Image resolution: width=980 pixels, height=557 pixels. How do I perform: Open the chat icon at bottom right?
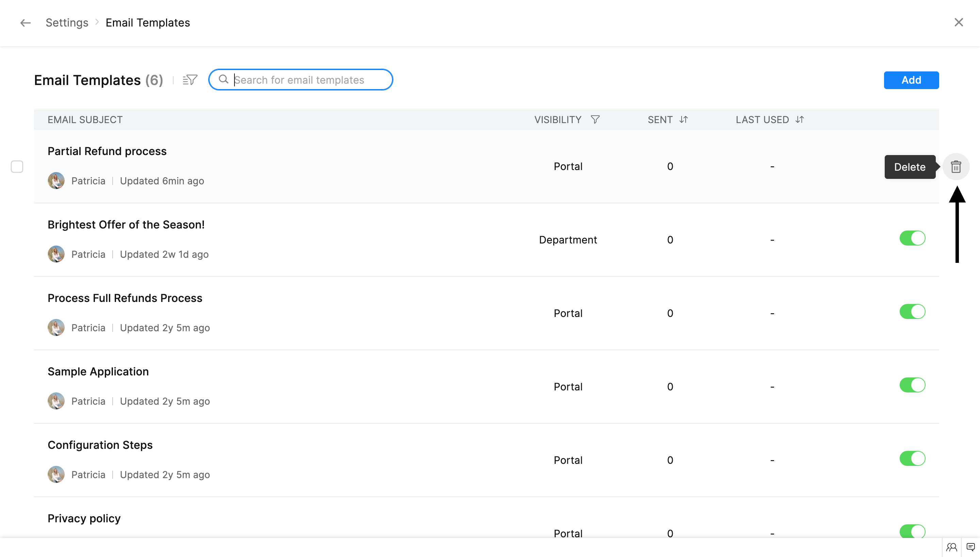tap(970, 547)
